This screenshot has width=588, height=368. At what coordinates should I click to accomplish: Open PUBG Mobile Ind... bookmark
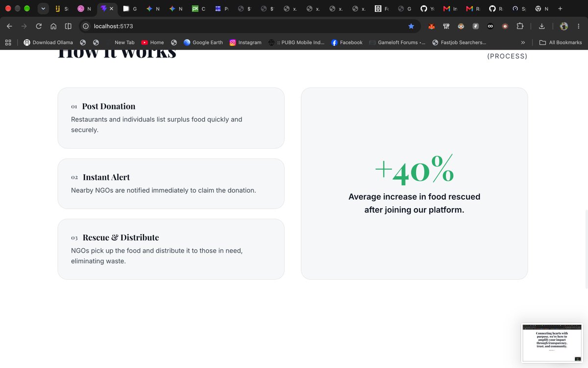296,43
